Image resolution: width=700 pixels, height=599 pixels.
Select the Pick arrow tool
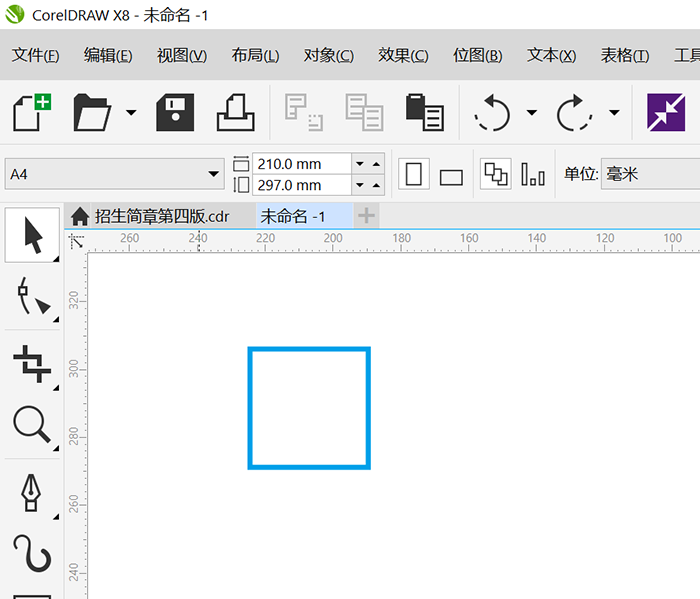coord(33,236)
